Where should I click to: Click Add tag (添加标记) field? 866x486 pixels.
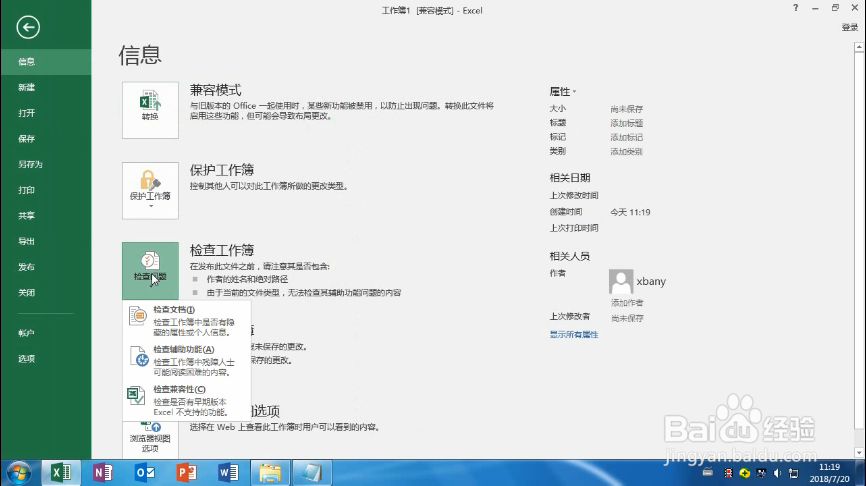[x=626, y=137]
